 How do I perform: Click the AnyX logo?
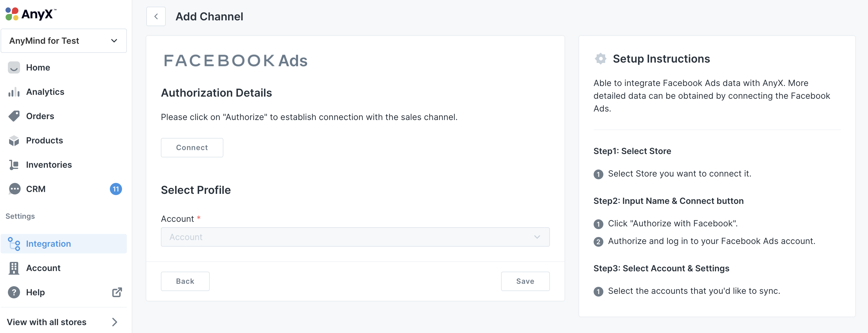click(x=31, y=14)
